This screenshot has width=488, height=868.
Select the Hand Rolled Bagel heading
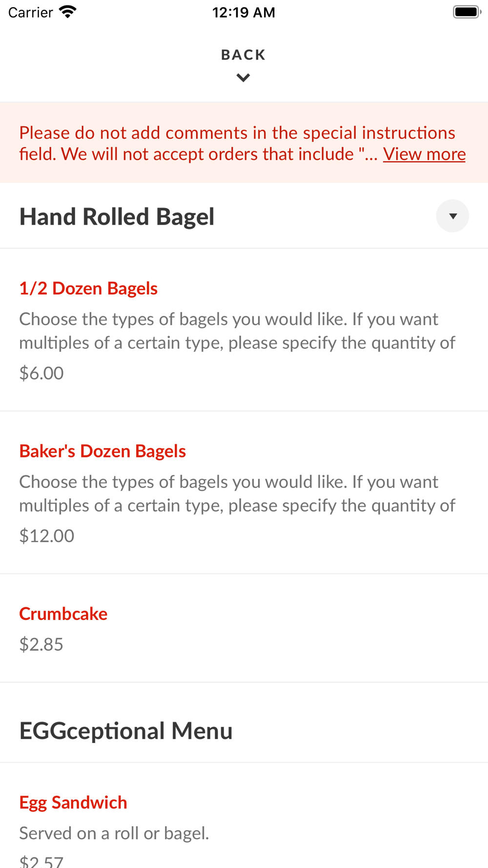click(x=117, y=216)
